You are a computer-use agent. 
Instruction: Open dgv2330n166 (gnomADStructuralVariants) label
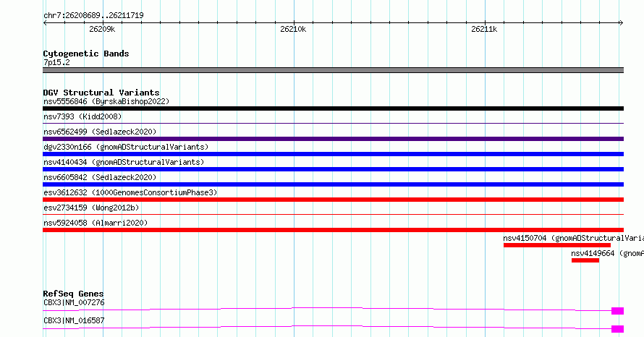(126, 147)
